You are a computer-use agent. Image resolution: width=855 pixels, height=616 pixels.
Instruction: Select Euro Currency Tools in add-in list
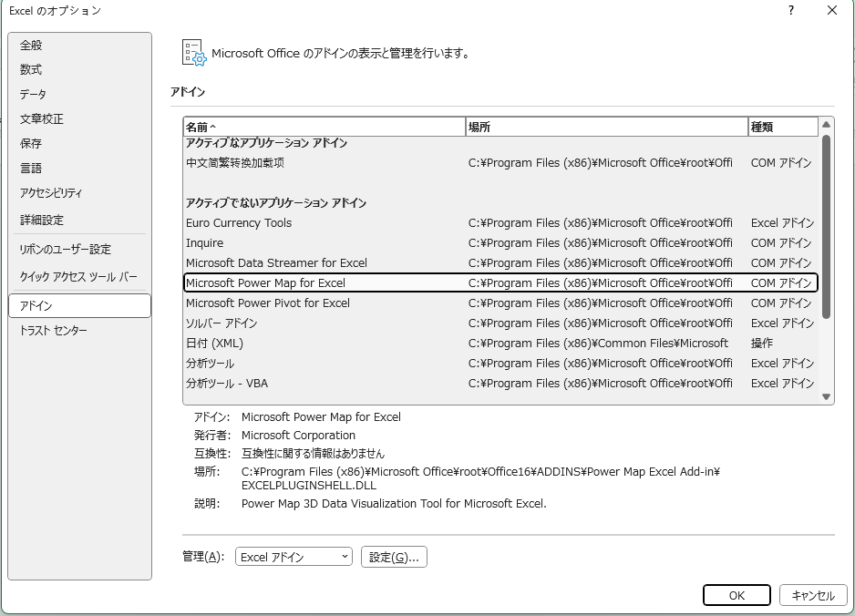(x=239, y=223)
